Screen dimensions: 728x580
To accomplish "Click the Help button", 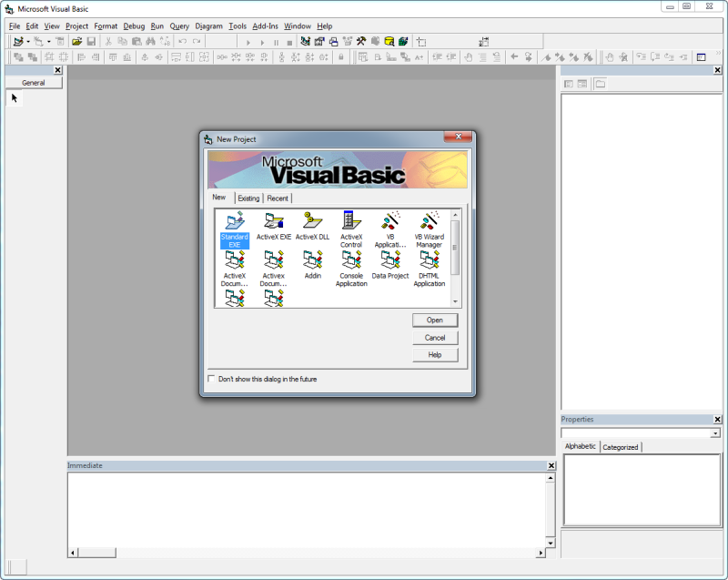I will point(434,354).
